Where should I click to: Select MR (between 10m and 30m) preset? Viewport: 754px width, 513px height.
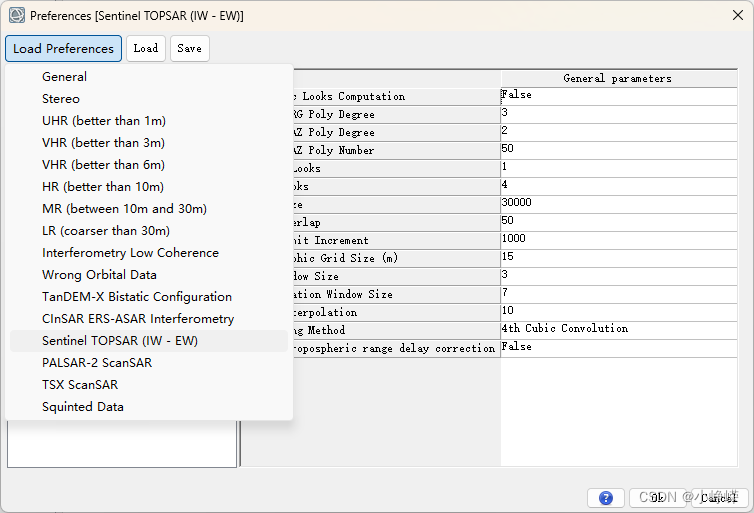(x=149, y=209)
